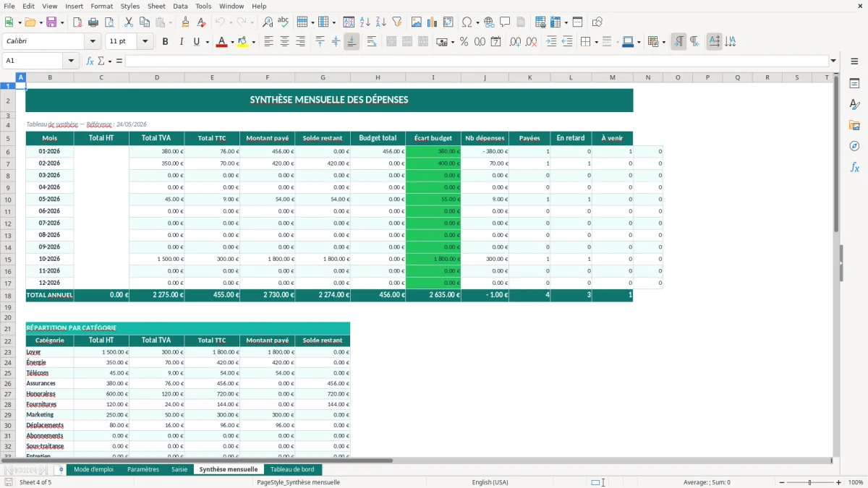Click the Print icon

tap(93, 22)
